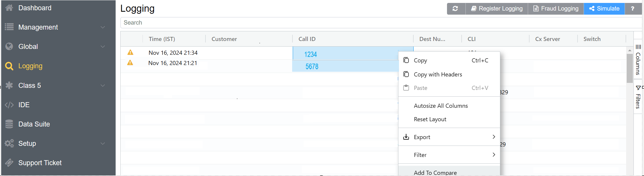Open Support Ticket page

point(40,163)
